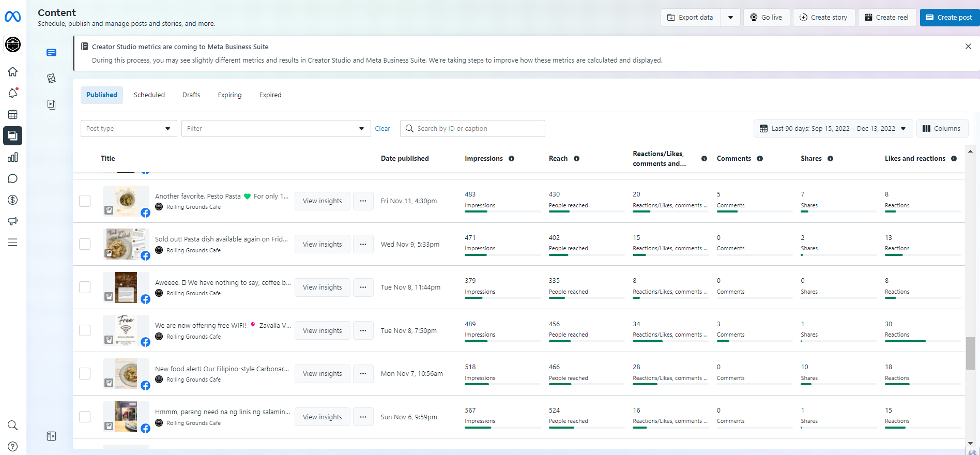
Task: Open the Post type dropdown
Action: [x=129, y=129]
